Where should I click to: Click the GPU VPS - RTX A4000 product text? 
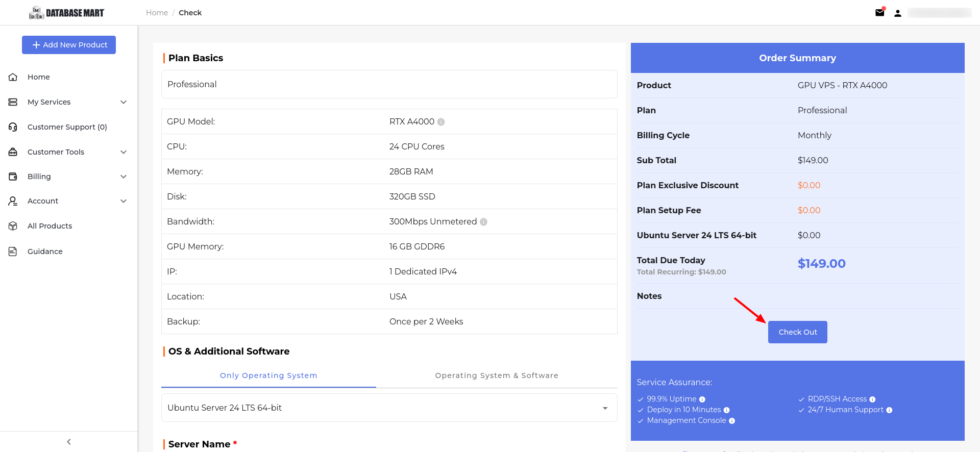pos(843,85)
